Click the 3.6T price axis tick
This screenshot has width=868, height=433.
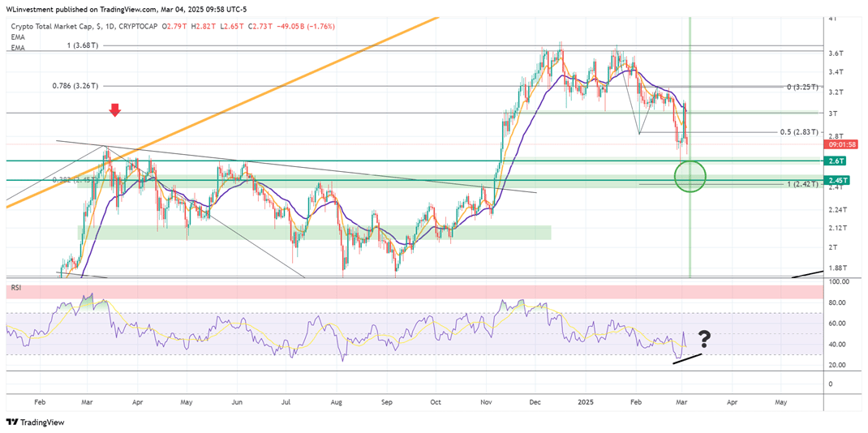coord(836,54)
